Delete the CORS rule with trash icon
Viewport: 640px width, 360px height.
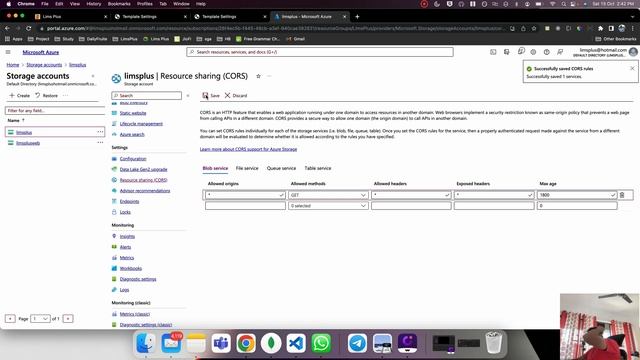[622, 195]
